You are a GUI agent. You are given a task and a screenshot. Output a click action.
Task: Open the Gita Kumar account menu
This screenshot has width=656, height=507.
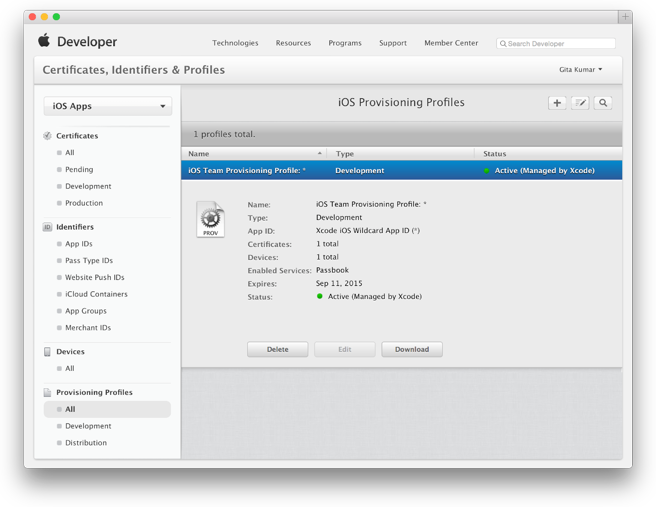tap(580, 69)
